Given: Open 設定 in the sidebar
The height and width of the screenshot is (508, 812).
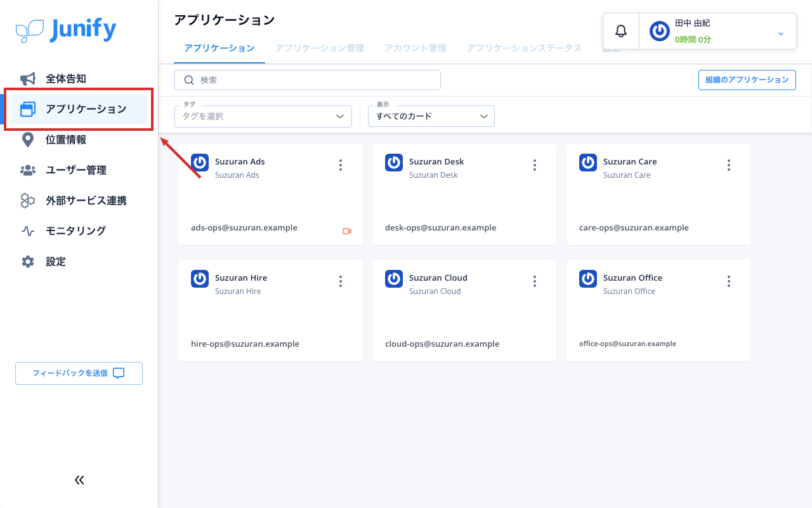Looking at the screenshot, I should coord(79,262).
